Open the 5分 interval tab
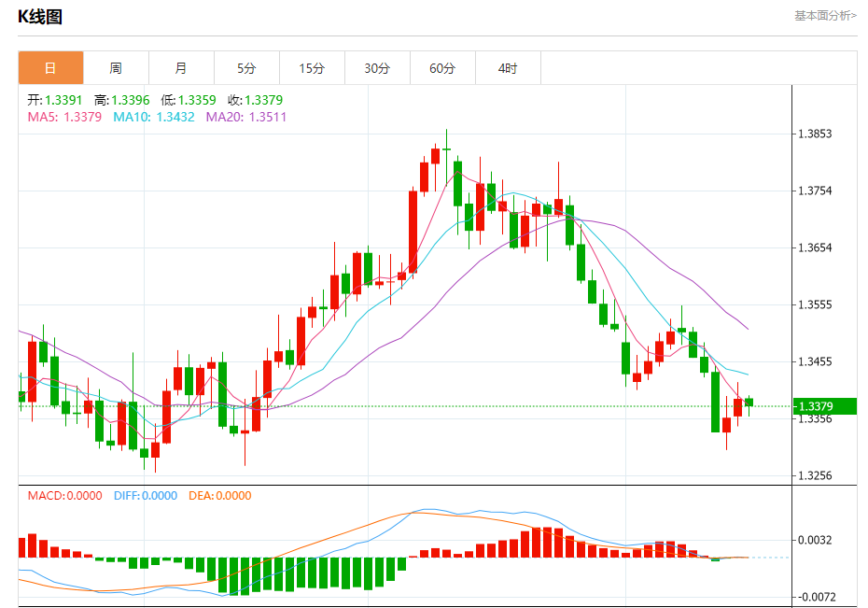The width and height of the screenshot is (868, 608). [x=246, y=68]
